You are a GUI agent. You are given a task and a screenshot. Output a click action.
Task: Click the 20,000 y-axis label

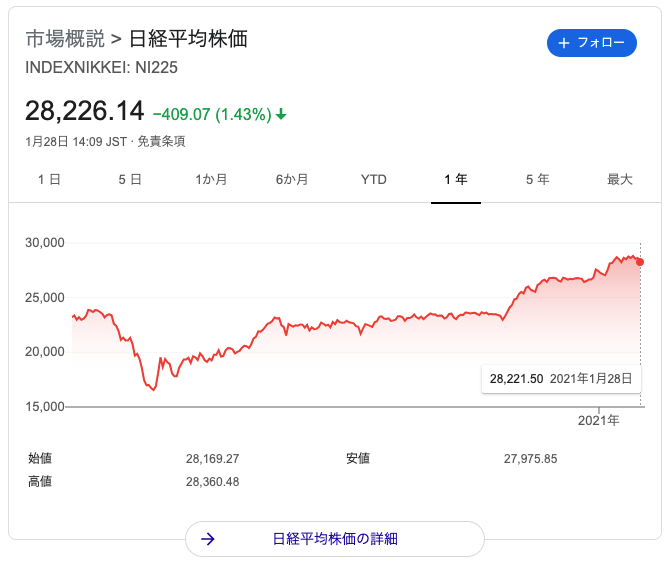coord(45,352)
